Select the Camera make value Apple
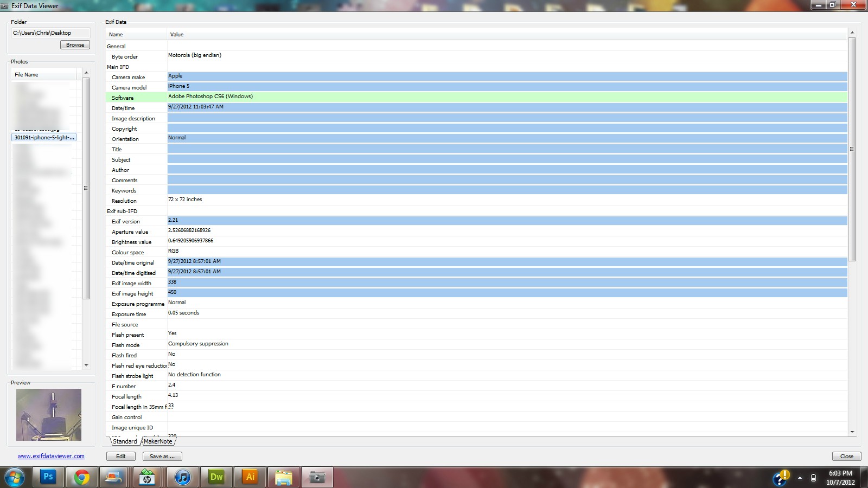Image resolution: width=868 pixels, height=488 pixels. pos(175,76)
